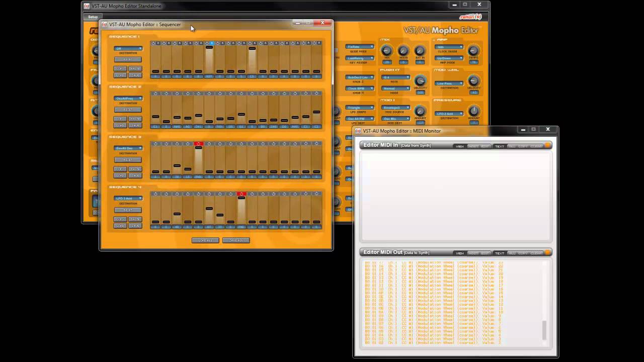Click COPY in Editor MIDI In header

click(523, 146)
